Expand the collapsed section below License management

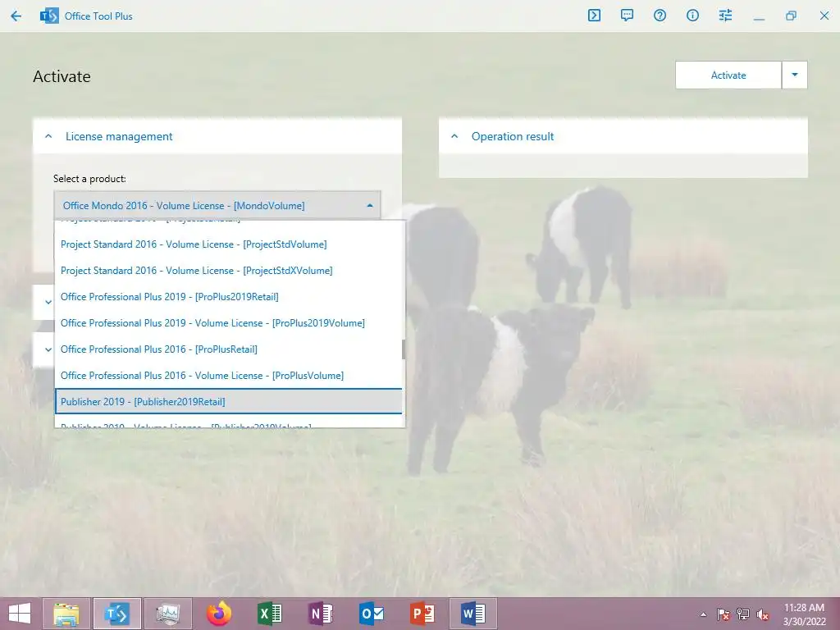48,302
